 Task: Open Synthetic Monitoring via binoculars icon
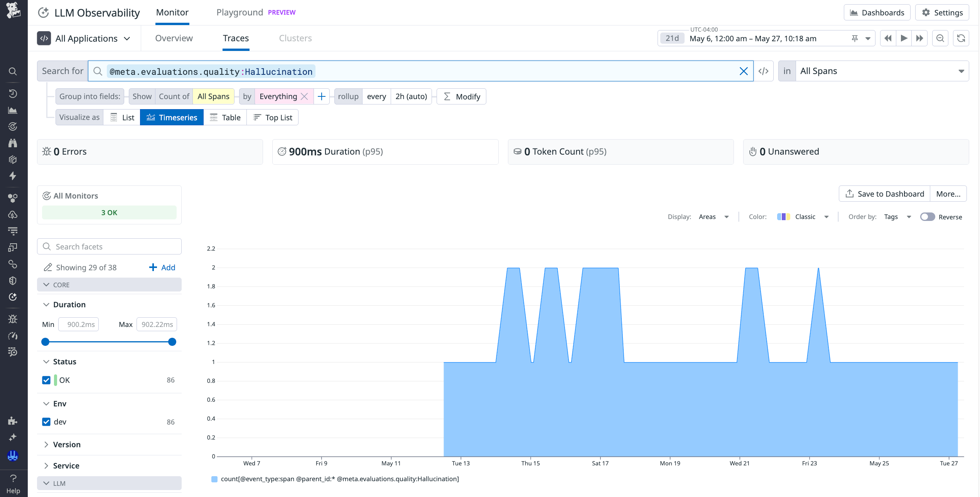(13, 143)
